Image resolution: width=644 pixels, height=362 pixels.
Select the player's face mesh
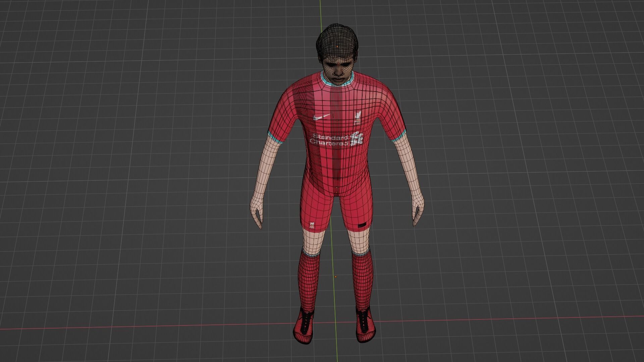(x=338, y=71)
